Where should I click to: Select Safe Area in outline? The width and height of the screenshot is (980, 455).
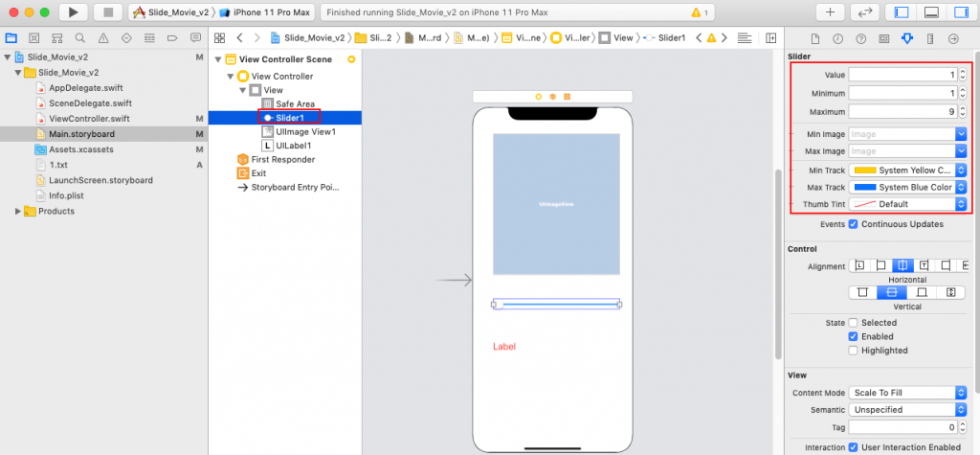(295, 103)
